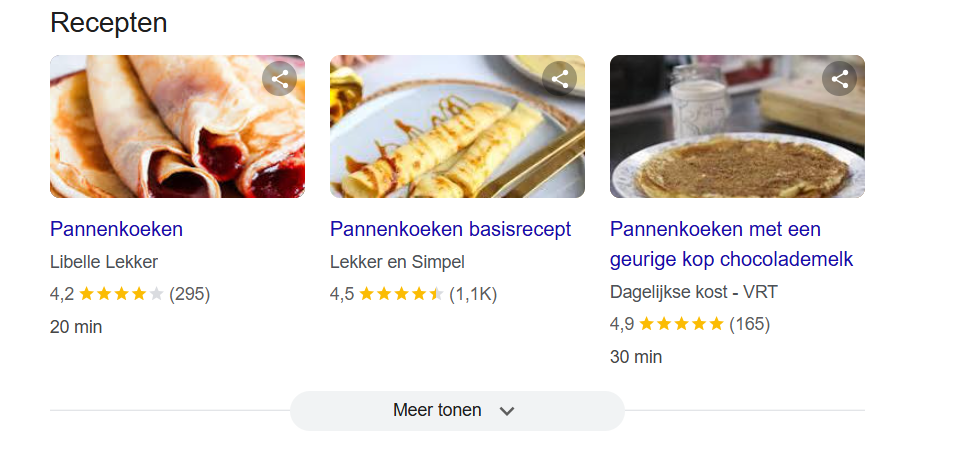The width and height of the screenshot is (955, 460).
Task: Click the 4,5 star rating
Action: [400, 294]
